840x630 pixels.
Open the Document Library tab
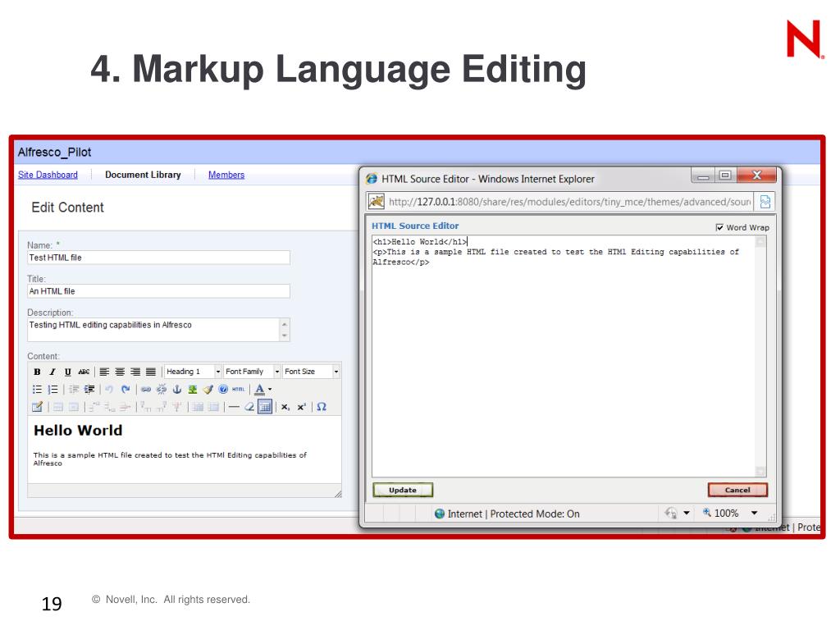pyautogui.click(x=143, y=175)
